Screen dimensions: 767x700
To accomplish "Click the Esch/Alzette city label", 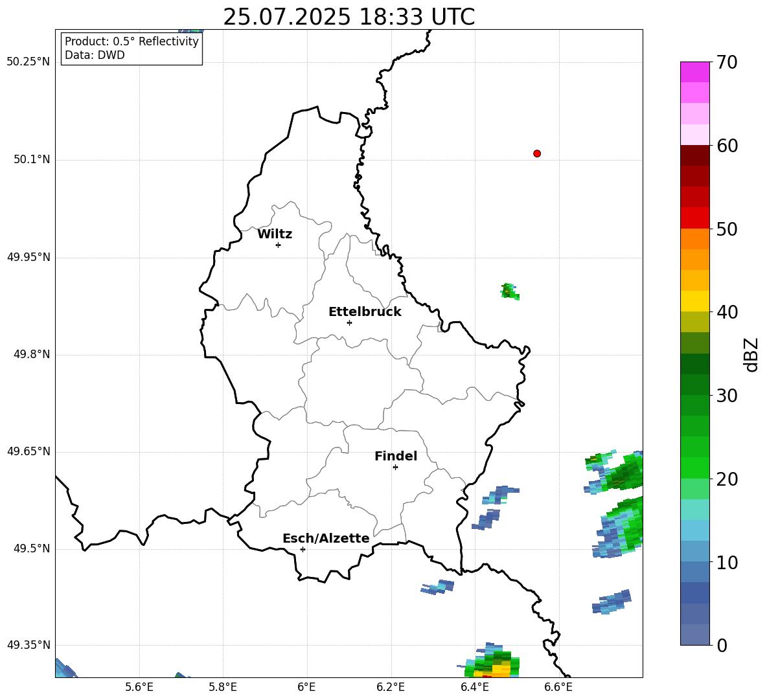I will click(326, 538).
